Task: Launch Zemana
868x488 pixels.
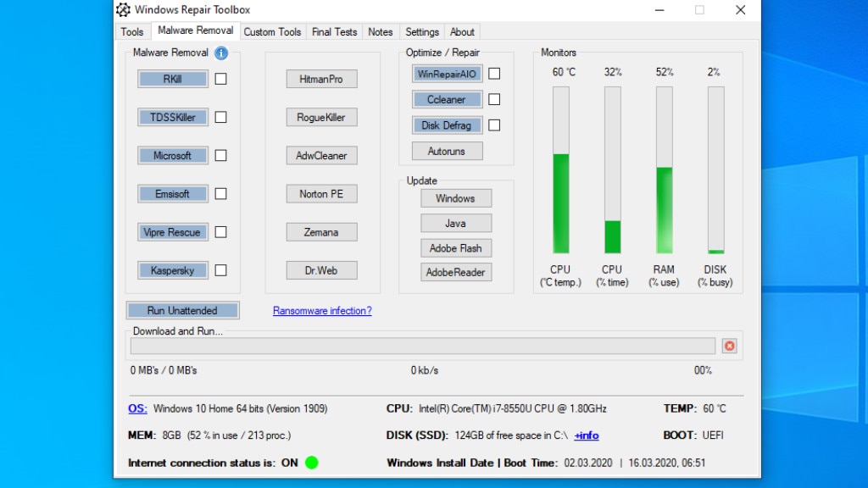Action: pyautogui.click(x=321, y=232)
